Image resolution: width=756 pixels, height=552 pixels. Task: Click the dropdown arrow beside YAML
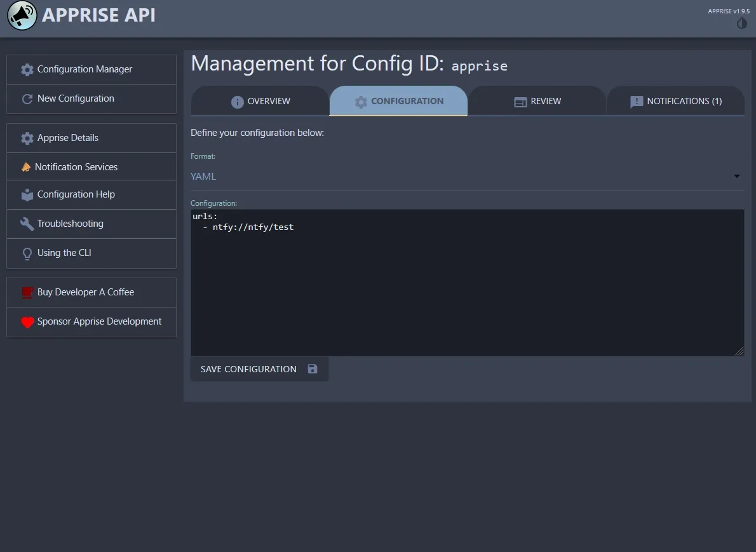point(736,177)
